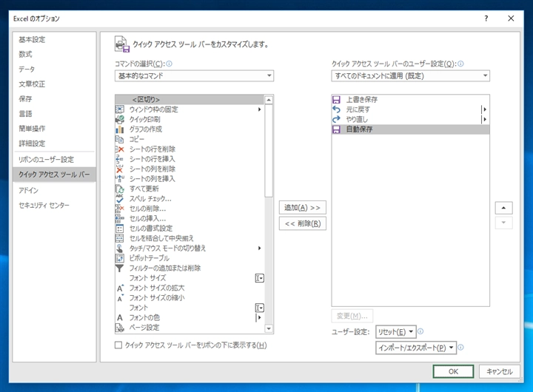Click command list scrollbar down arrow

click(x=269, y=328)
